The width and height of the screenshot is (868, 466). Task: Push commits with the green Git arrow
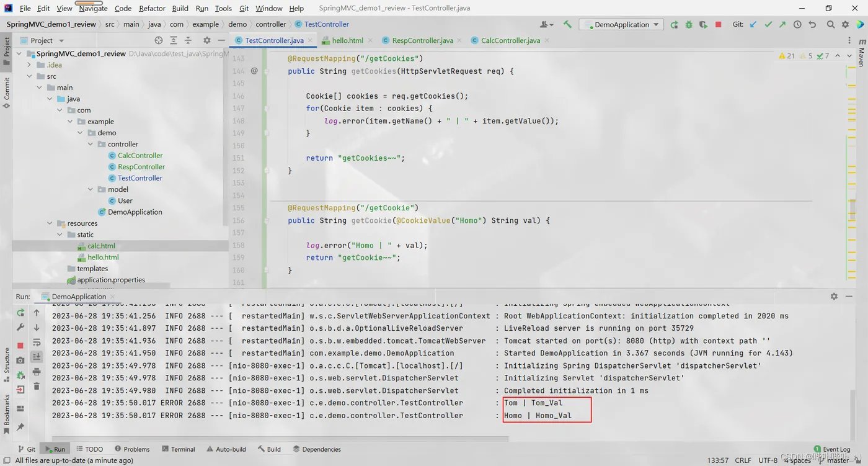tap(782, 24)
